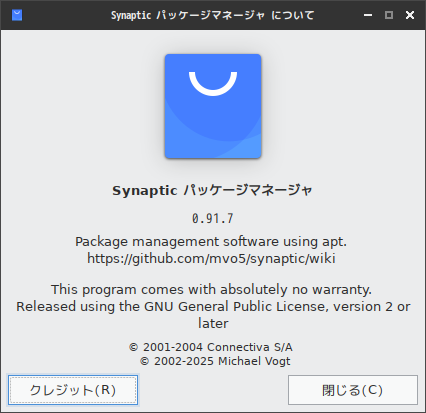
Task: Click the bold Synaptic パッケージマネージャ heading
Action: 212,191
